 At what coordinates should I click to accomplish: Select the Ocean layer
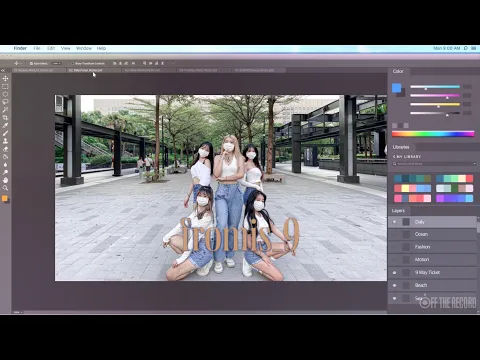coord(433,234)
